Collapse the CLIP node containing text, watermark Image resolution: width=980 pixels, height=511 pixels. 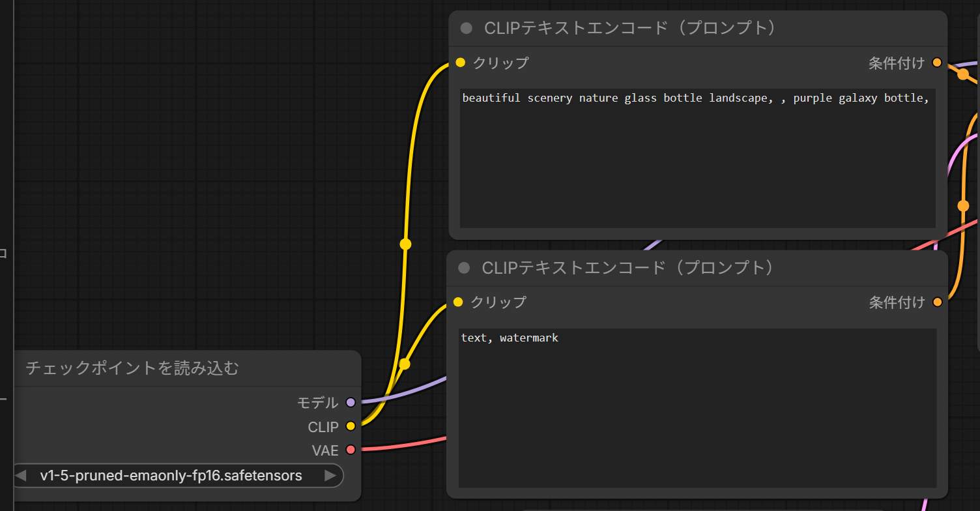[x=464, y=268]
